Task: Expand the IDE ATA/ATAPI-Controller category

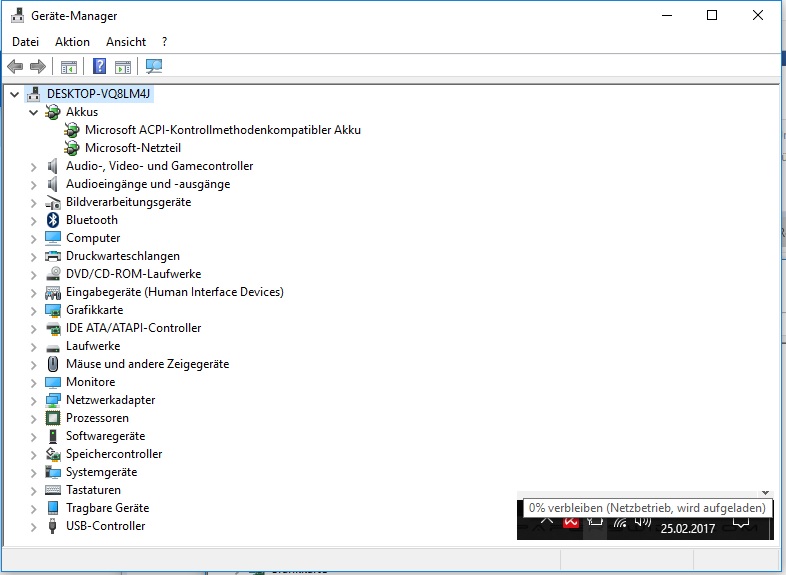Action: [34, 329]
